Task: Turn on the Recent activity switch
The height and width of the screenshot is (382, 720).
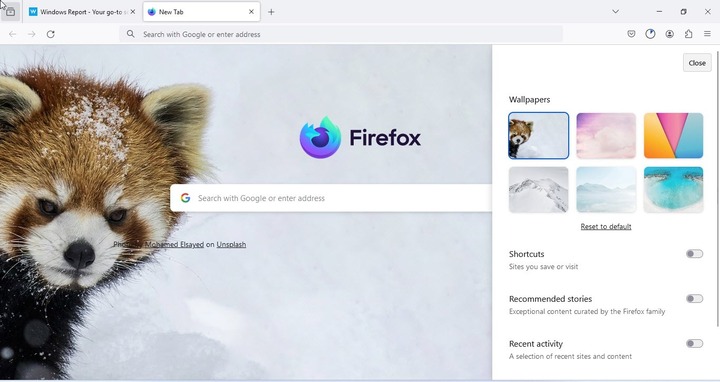Action: tap(694, 343)
